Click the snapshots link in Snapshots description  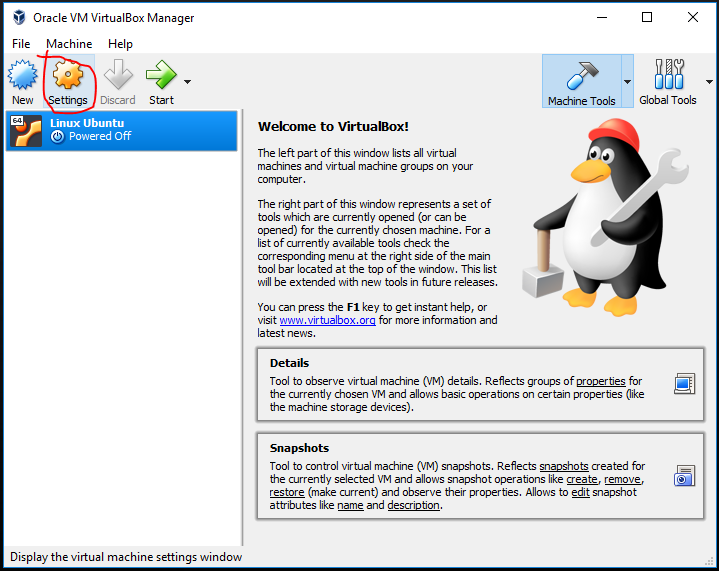564,466
